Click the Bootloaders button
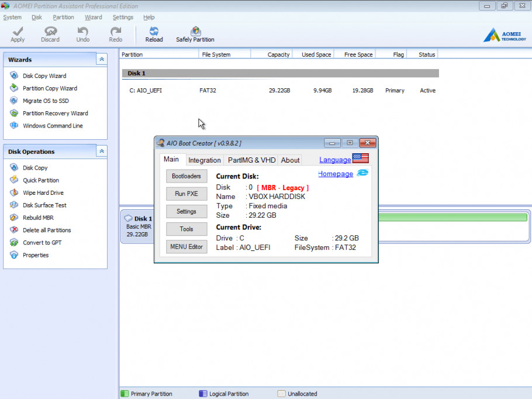This screenshot has height=399, width=532. (x=186, y=176)
